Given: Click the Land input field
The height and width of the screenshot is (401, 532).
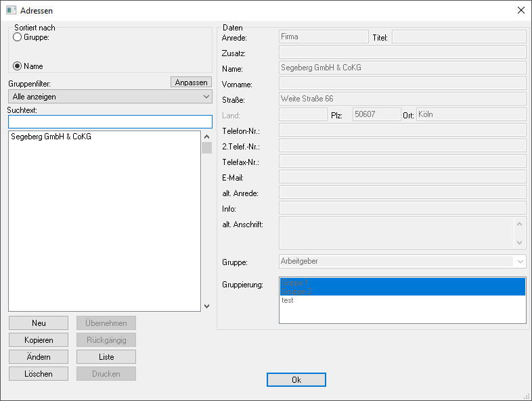Looking at the screenshot, I should (x=303, y=114).
